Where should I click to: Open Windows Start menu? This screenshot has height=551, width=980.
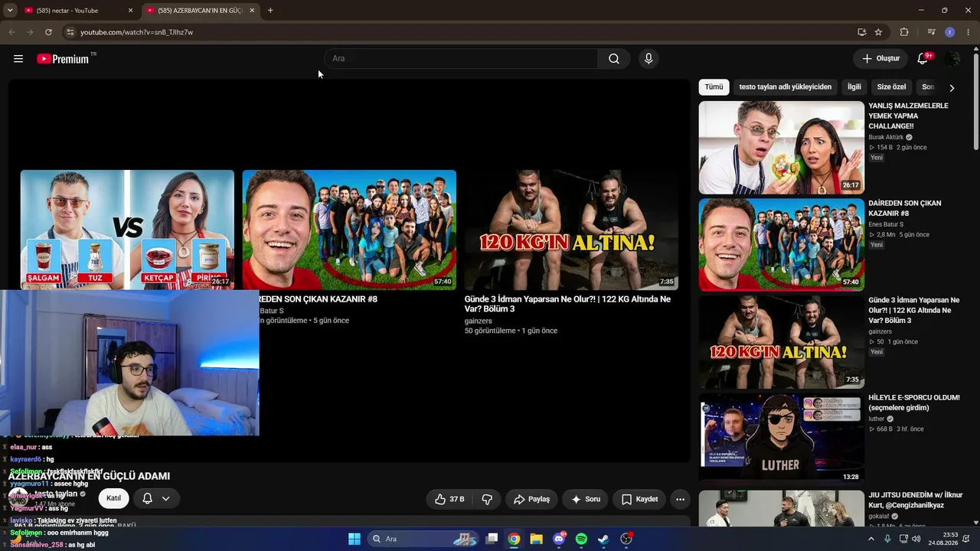coord(354,539)
